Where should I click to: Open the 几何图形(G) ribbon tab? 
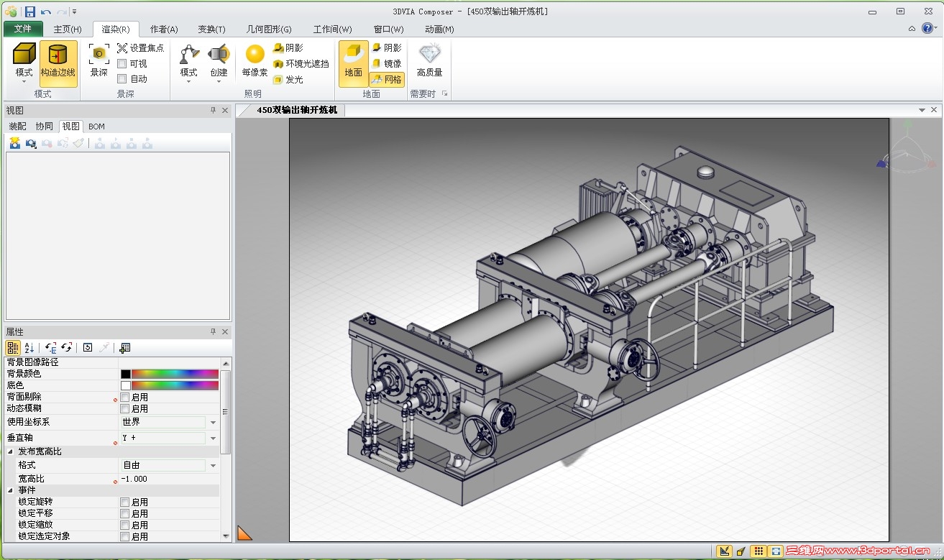269,29
